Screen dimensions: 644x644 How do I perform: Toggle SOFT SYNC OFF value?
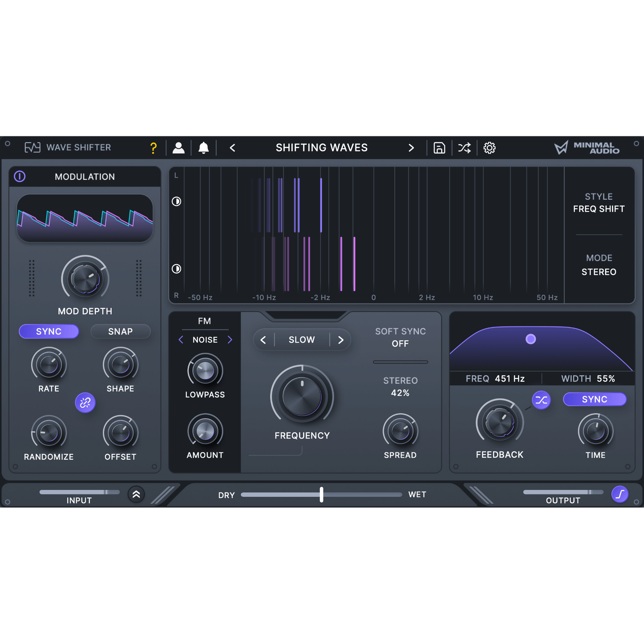(400, 344)
